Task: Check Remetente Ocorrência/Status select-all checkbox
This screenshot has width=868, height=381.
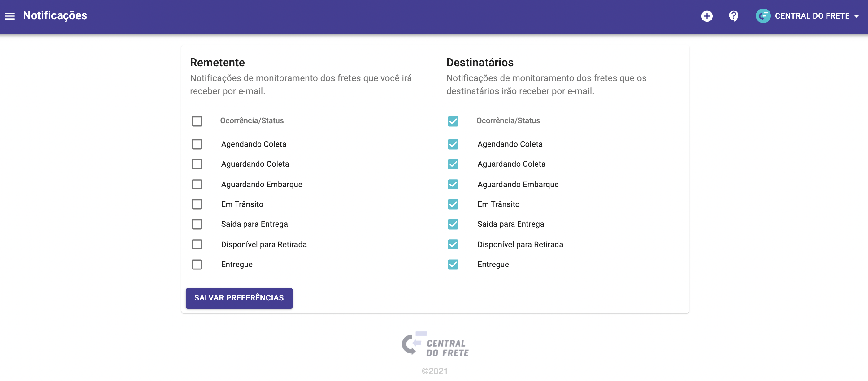Action: 197,121
